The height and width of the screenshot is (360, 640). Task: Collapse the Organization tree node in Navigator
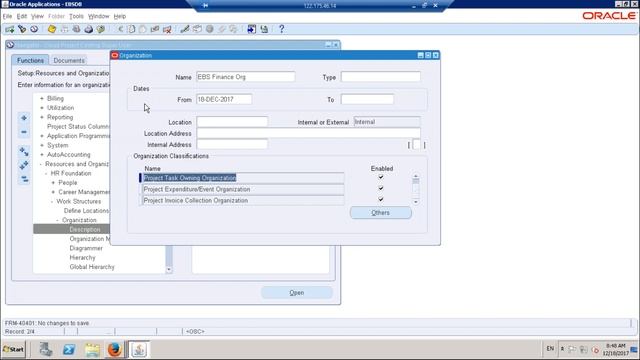coord(57,220)
